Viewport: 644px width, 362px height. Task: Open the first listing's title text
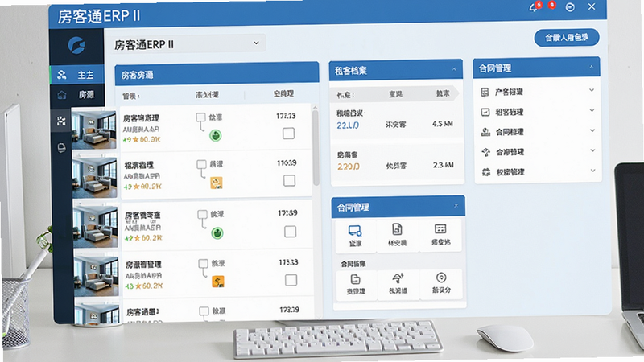pos(141,118)
